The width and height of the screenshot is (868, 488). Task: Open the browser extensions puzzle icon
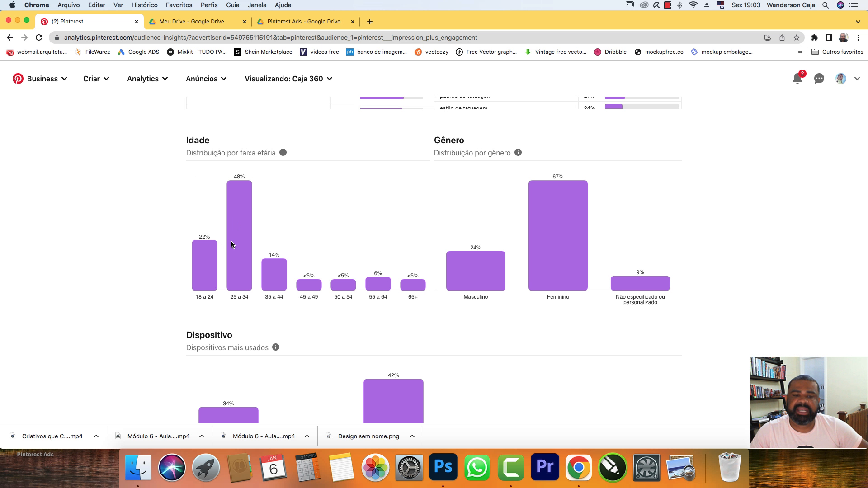(815, 38)
